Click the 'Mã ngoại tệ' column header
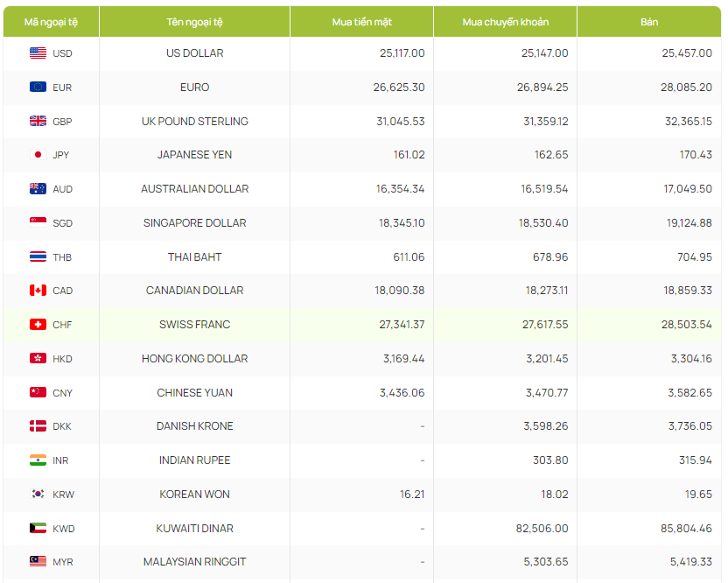This screenshot has width=728, height=583. [51, 21]
